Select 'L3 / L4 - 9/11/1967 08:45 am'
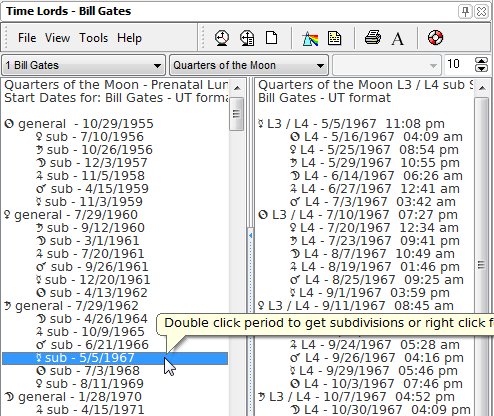 tap(356, 306)
